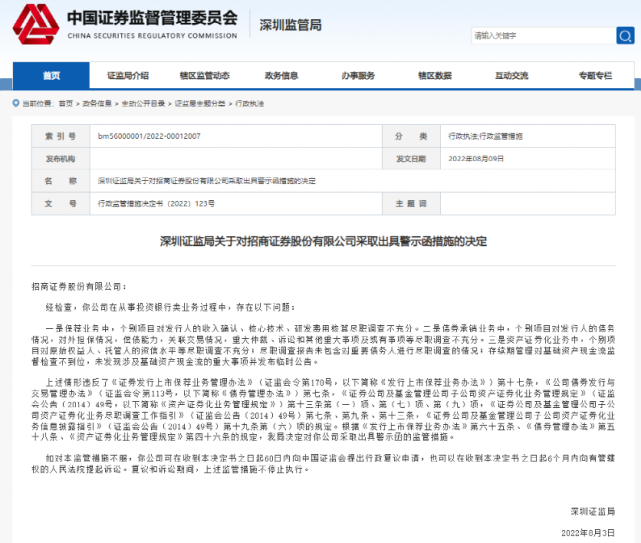Select the 辖区数据 menu item

coord(434,76)
